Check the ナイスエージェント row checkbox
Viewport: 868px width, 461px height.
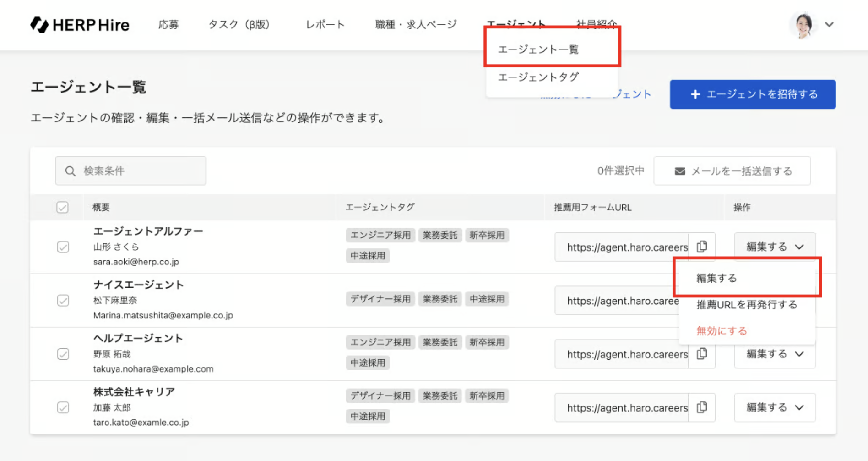point(63,301)
